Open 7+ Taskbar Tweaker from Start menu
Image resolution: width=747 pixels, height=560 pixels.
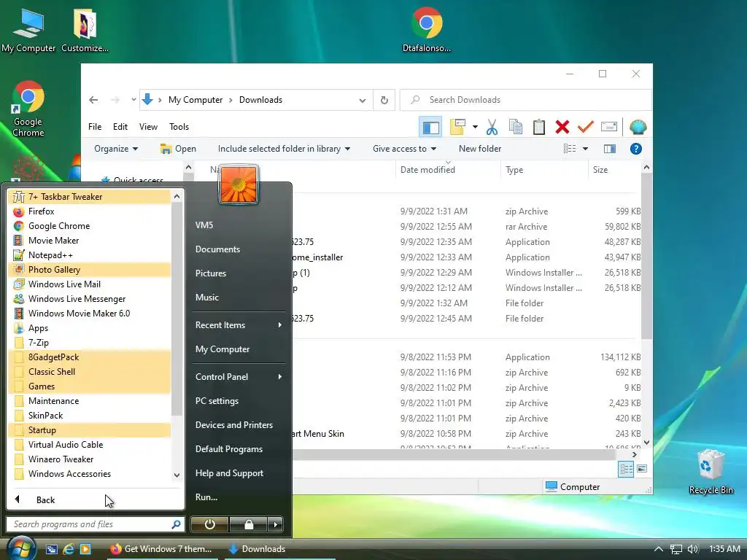point(90,197)
